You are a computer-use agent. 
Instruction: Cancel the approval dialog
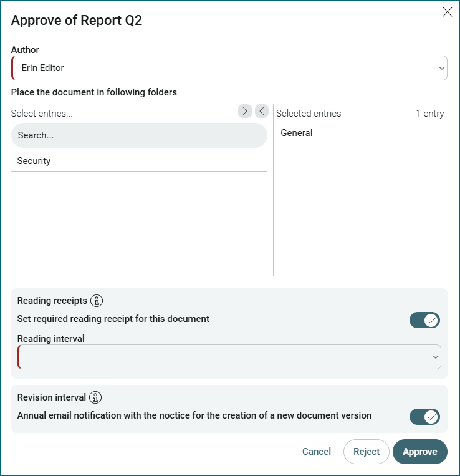[317, 452]
